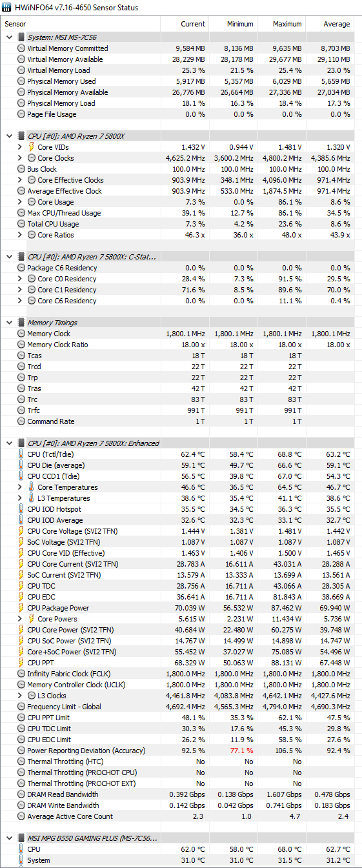This screenshot has height=868, width=362.
Task: Click the chip icon beside Memory Timings header
Action: coord(21,323)
